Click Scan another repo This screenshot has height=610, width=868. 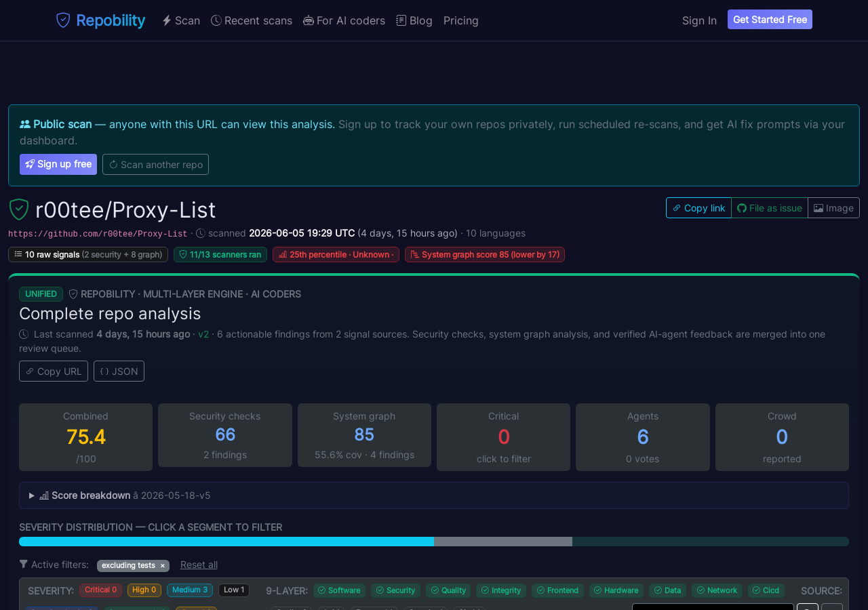click(155, 164)
